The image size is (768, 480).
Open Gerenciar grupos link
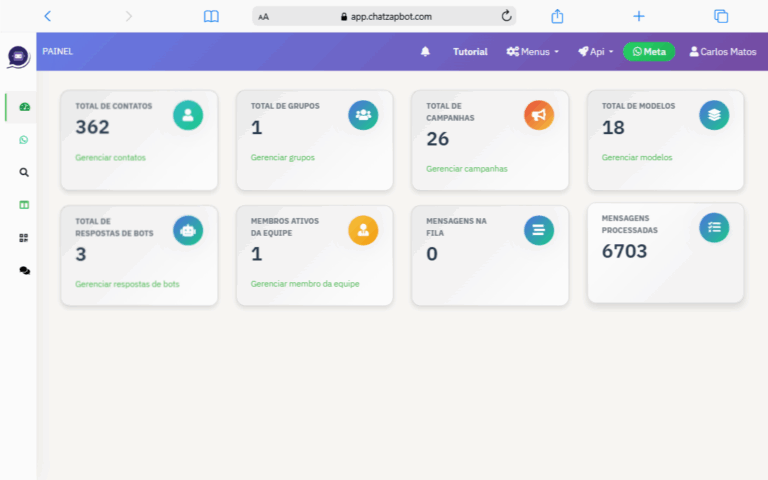pyautogui.click(x=283, y=157)
